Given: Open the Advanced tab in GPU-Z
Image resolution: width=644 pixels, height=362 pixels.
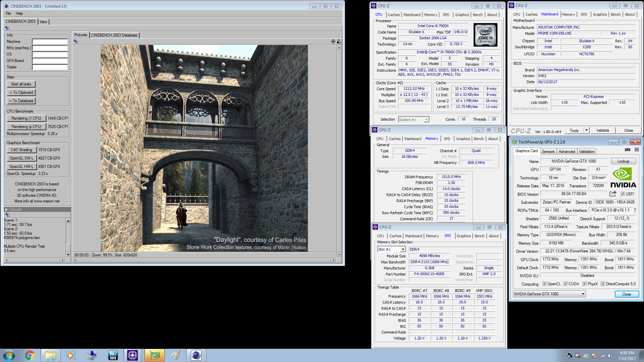Looking at the screenshot, I should 567,152.
